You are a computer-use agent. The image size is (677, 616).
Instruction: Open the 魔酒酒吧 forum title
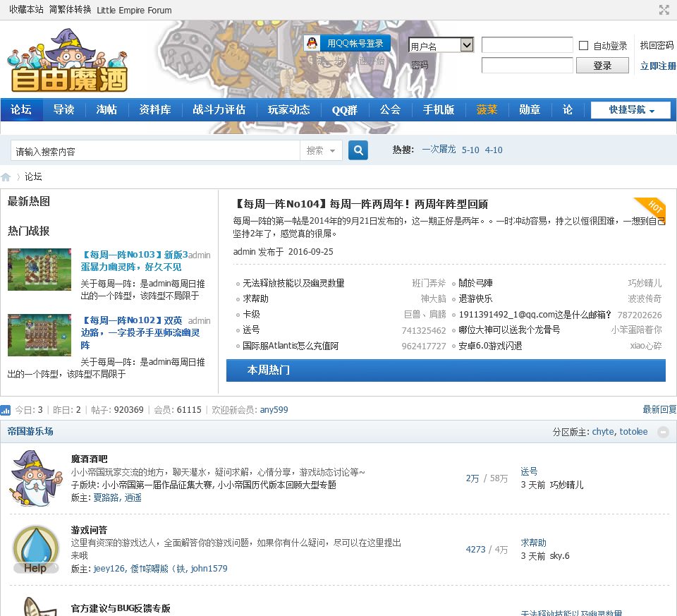89,459
